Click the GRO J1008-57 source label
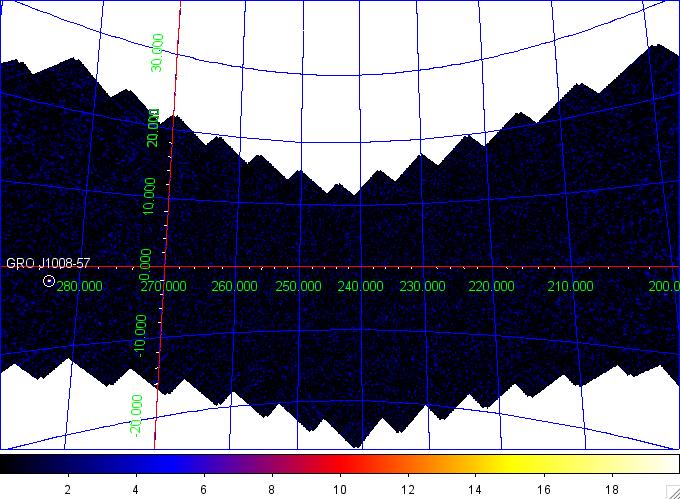 tap(48, 264)
